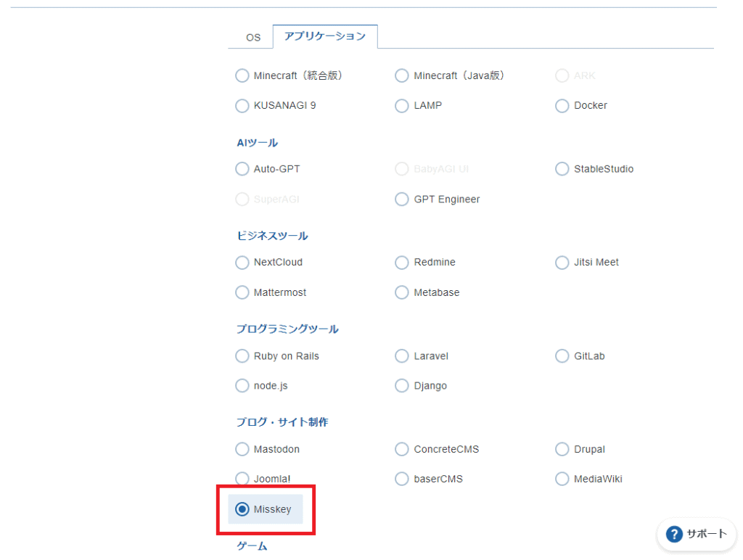743x560 pixels.
Task: Click the ブログ・サイト制作 section heading
Action: [x=282, y=422]
